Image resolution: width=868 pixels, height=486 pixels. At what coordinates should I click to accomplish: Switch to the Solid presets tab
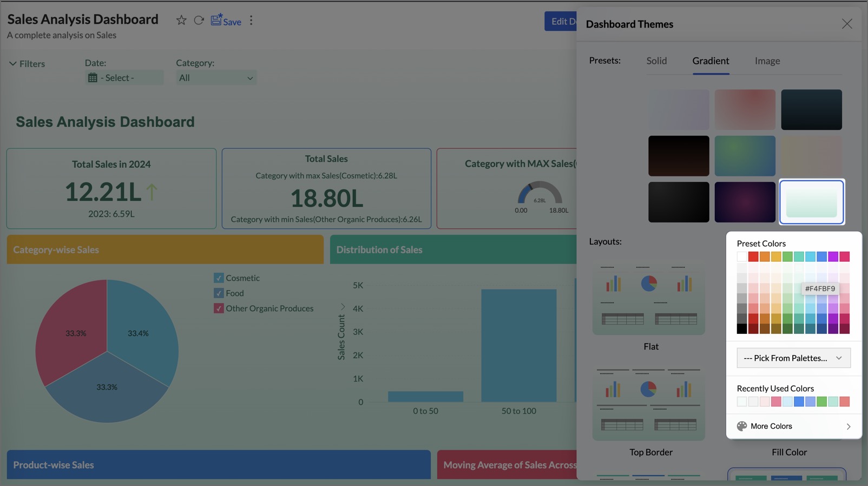pyautogui.click(x=656, y=61)
